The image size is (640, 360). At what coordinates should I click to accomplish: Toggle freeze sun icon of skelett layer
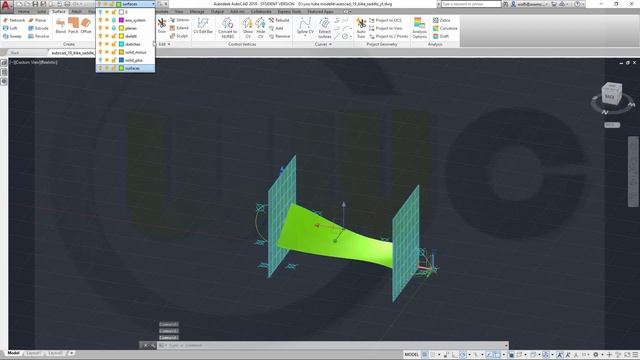click(x=107, y=36)
